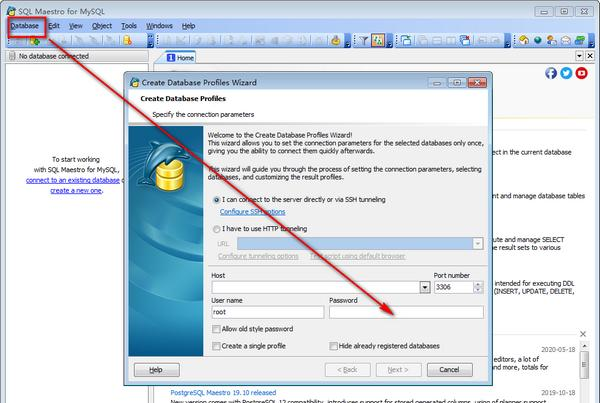The image size is (600, 403).
Task: Open the View menu
Action: point(76,26)
